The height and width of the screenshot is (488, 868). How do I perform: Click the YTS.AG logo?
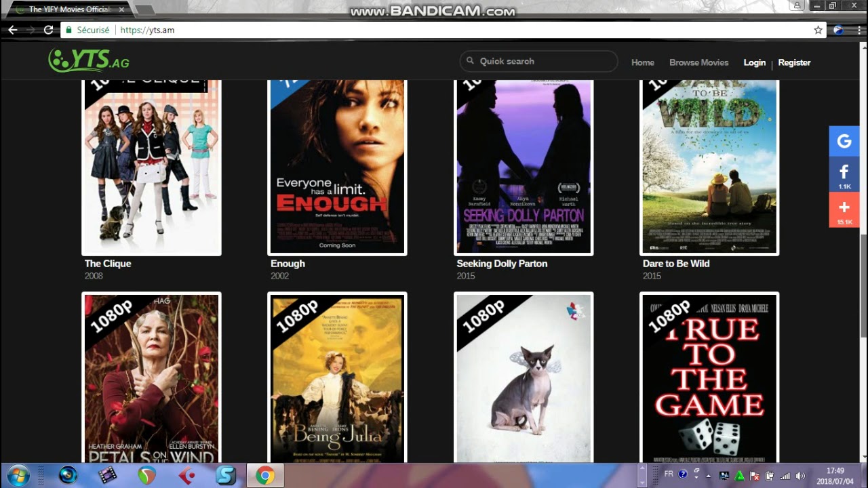point(89,61)
